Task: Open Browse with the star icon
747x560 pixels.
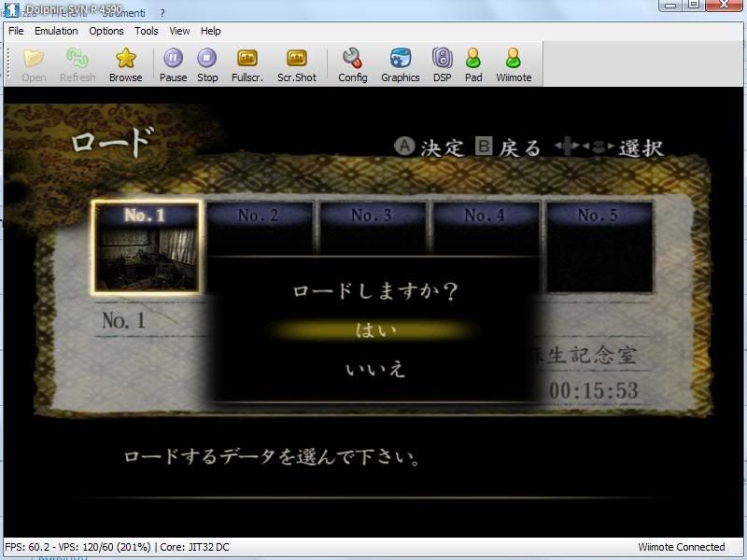Action: tap(126, 65)
